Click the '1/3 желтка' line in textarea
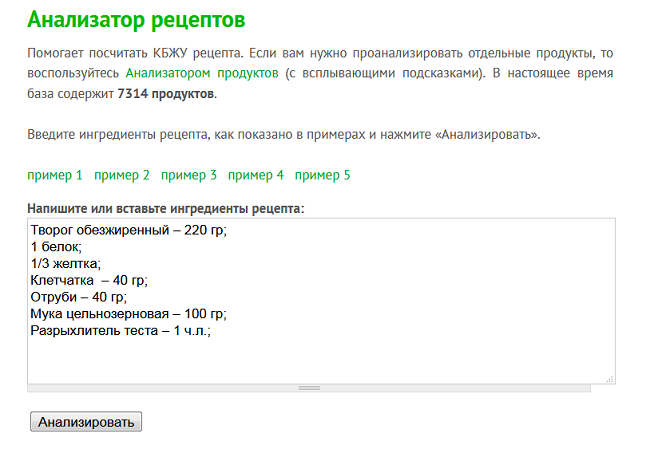Screen dimensions: 650x449 point(65,263)
